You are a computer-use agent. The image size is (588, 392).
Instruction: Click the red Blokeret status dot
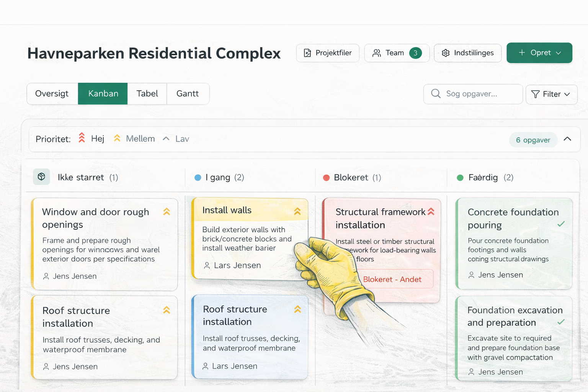click(x=326, y=178)
